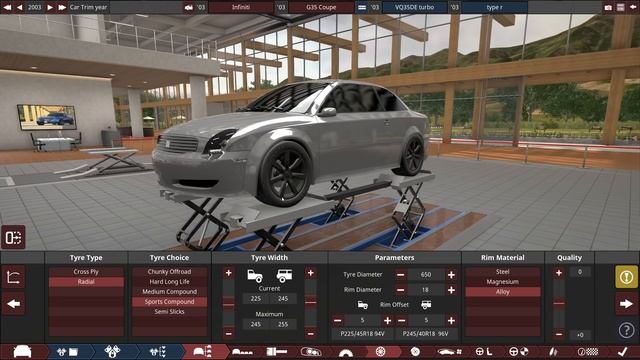Jump forward with the double-right year arrow
640x360 pixels.
pos(62,7)
